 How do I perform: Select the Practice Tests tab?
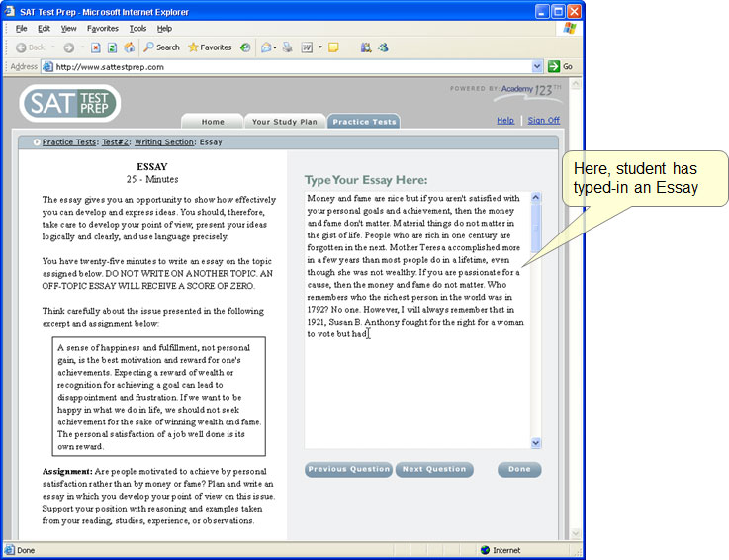[x=364, y=121]
